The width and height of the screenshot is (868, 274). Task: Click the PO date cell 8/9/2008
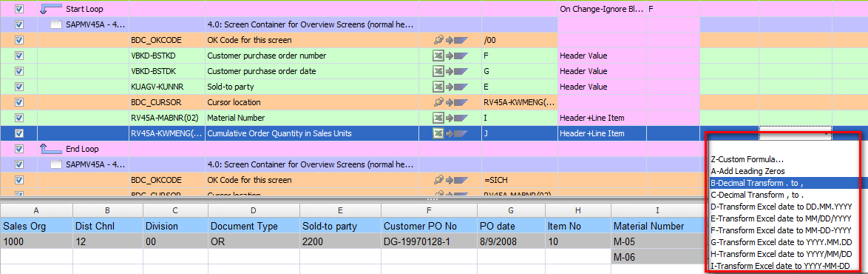click(511, 241)
